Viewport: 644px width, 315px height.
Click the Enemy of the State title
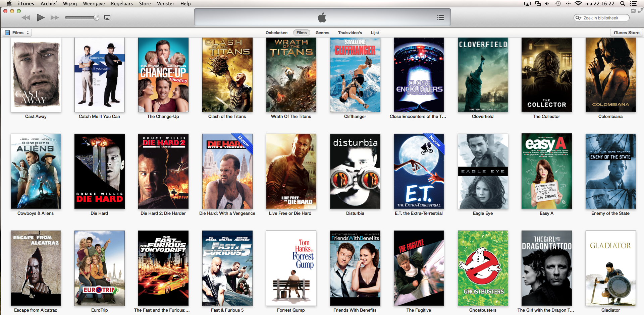tap(610, 213)
